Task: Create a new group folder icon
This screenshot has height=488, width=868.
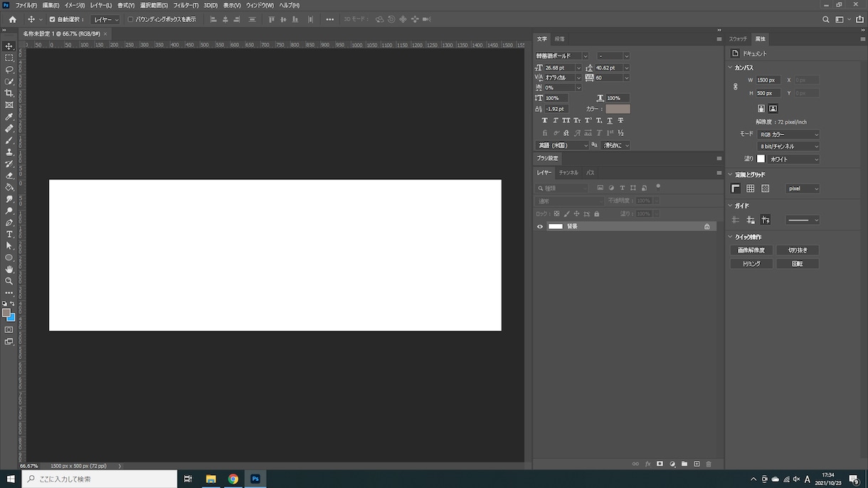Action: [684, 464]
